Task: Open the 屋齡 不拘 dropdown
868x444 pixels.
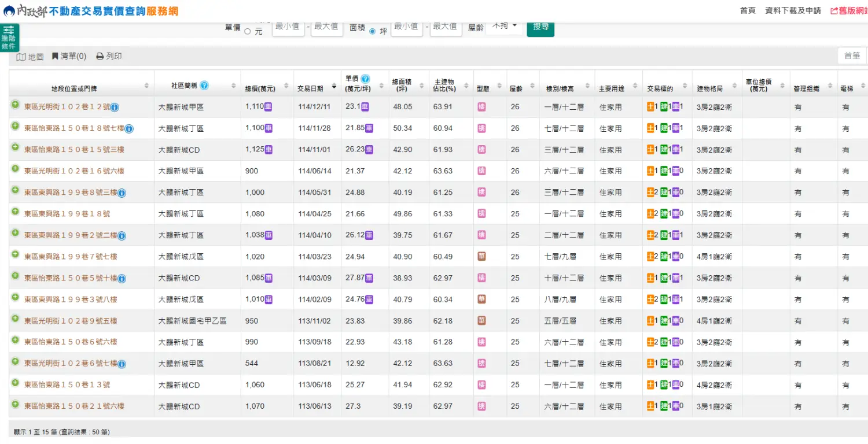Action: tap(504, 27)
